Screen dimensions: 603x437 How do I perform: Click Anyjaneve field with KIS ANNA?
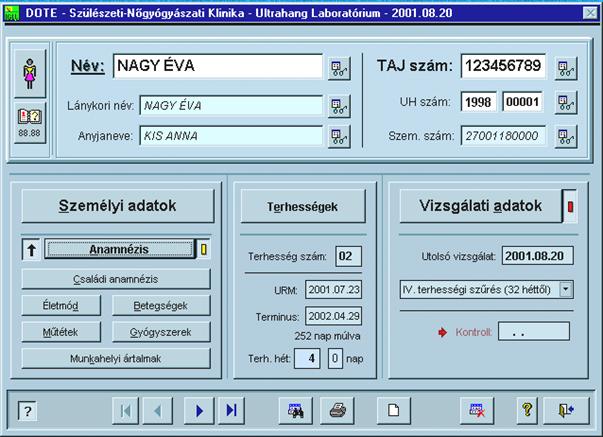tap(231, 136)
